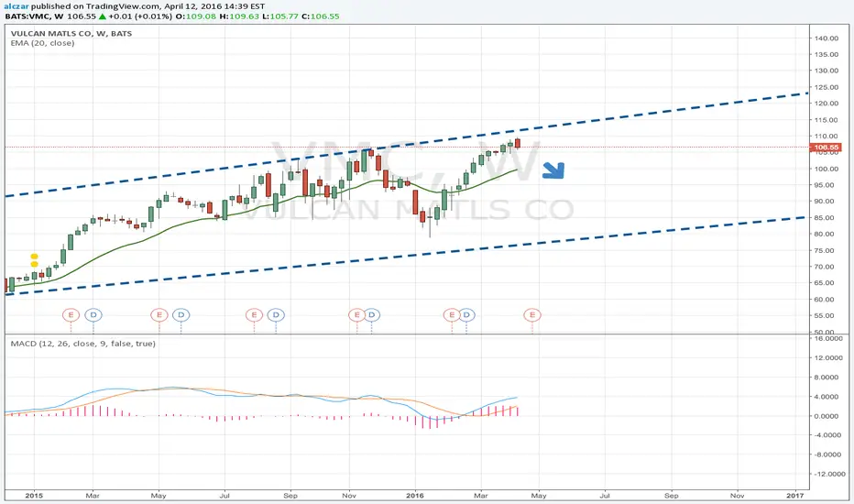The image size is (854, 504).
Task: Click the 120.00 price axis label
Action: click(827, 104)
